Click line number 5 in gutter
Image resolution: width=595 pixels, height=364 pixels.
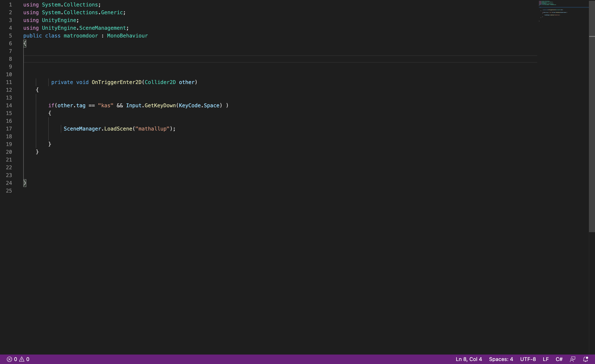coord(10,36)
